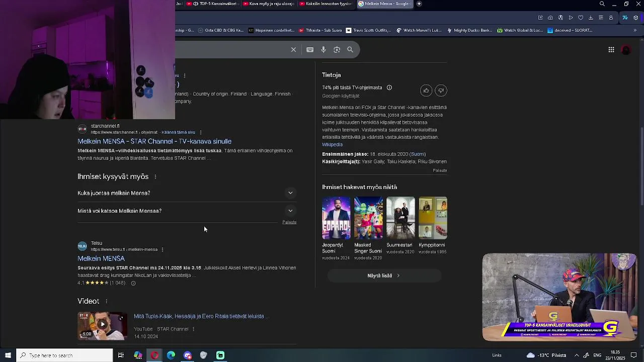
Task: Open the on-screen keyboard input tool
Action: (x=310, y=50)
